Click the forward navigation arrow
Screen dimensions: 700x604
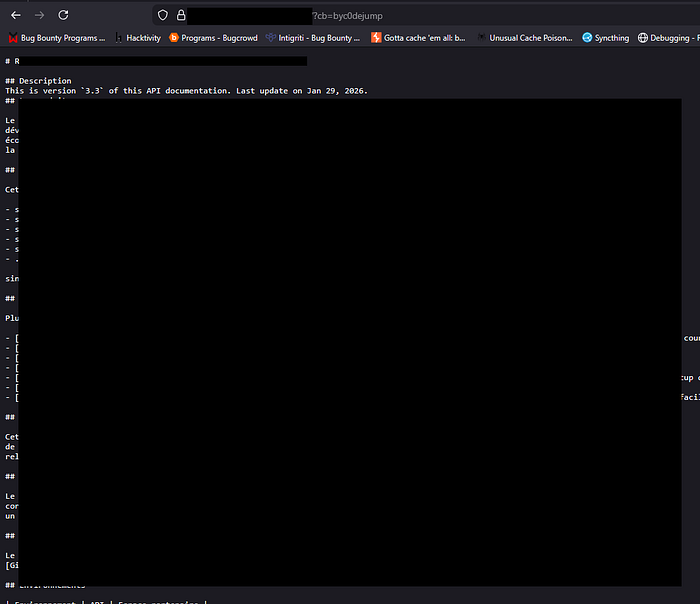coord(39,15)
